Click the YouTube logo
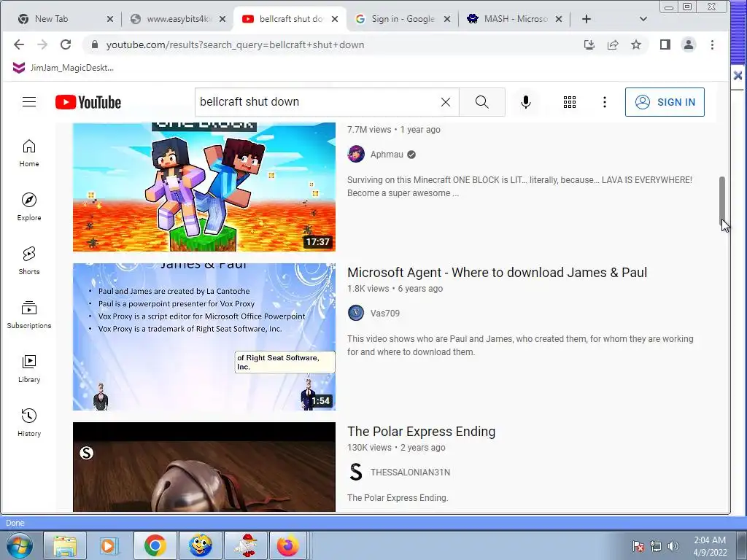 click(x=88, y=102)
